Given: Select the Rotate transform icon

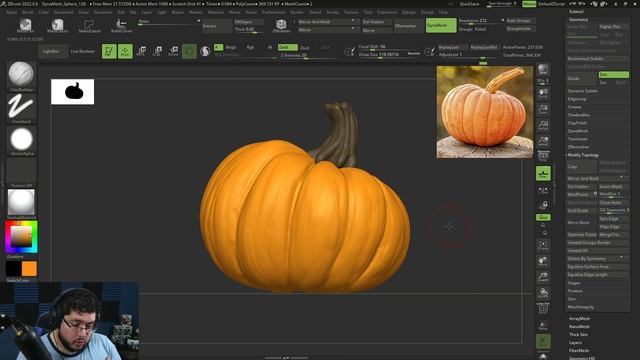Looking at the screenshot, I should 173,51.
